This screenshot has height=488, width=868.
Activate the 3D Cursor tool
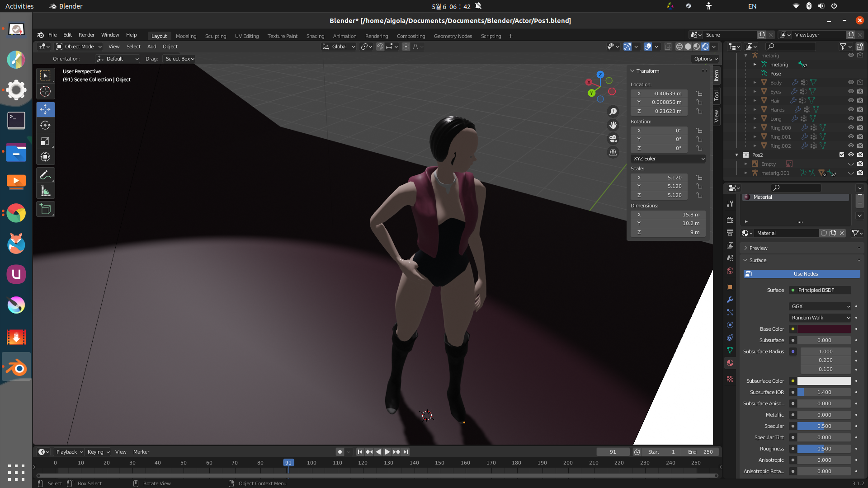(45, 91)
